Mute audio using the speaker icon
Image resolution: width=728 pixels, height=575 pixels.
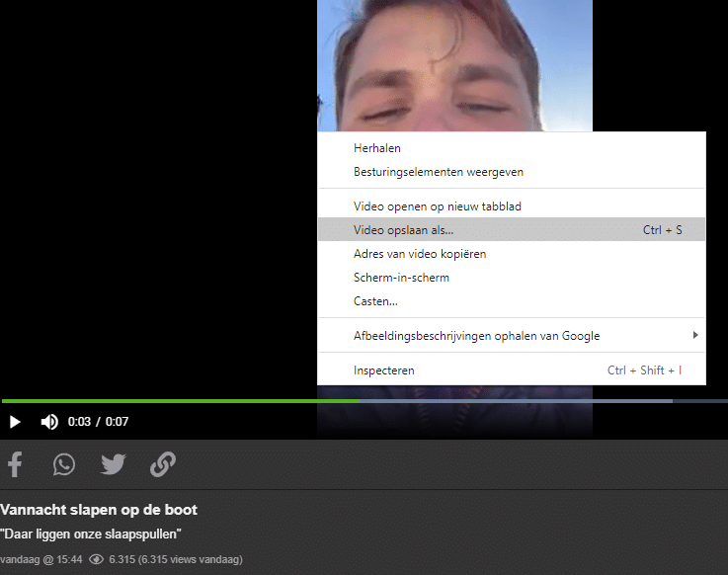[x=49, y=422]
